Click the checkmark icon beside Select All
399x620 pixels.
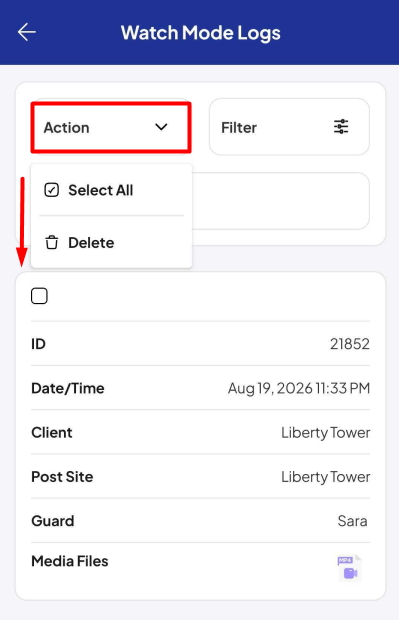tap(51, 190)
